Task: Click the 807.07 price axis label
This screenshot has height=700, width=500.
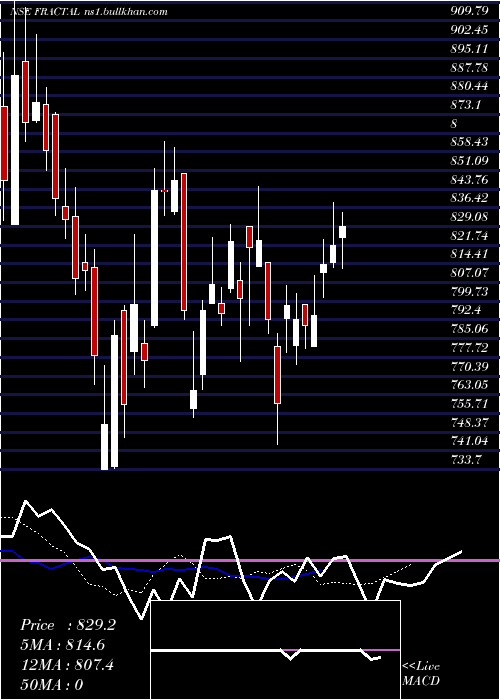Action: click(x=469, y=272)
